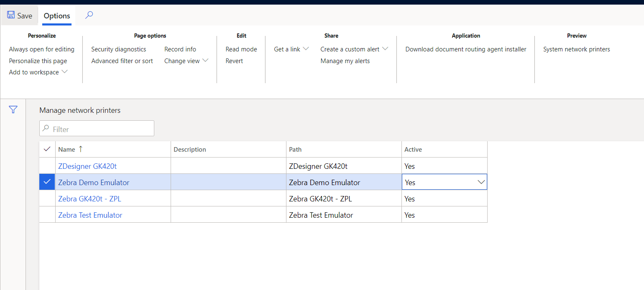644x290 pixels.
Task: Open Security diagnostics under Page options
Action: coord(119,49)
